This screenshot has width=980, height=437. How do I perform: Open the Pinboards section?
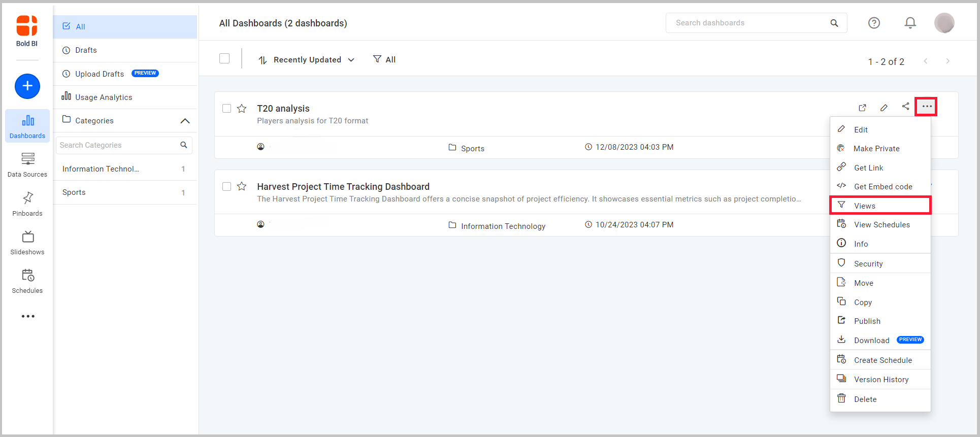27,204
